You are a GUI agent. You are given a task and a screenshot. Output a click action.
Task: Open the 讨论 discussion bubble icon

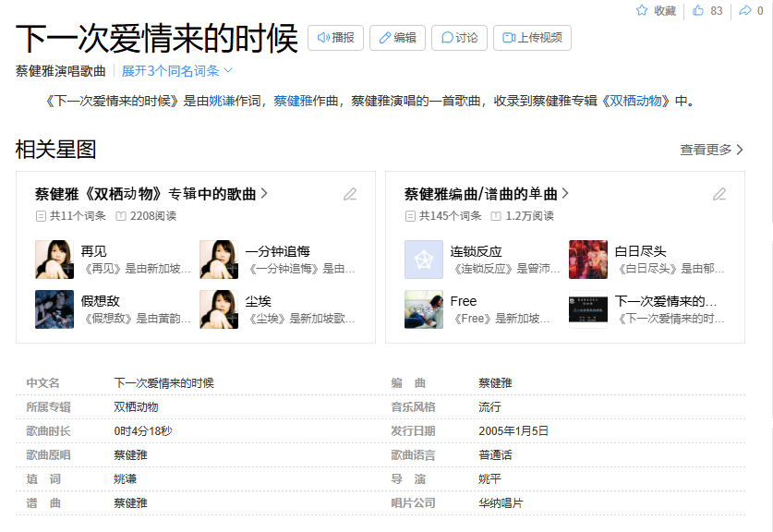[x=446, y=38]
